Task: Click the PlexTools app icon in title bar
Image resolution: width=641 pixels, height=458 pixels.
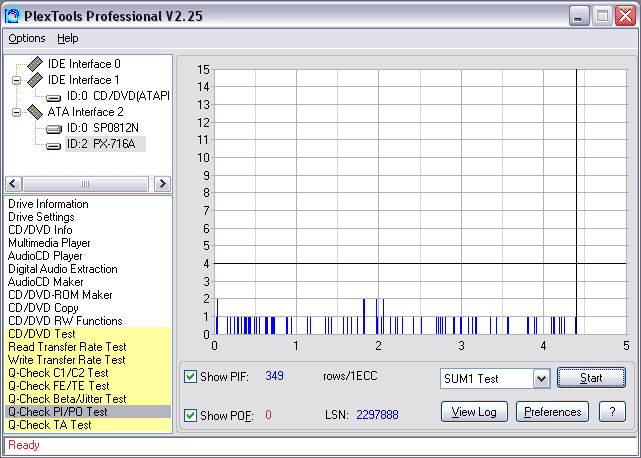Action: (12, 16)
